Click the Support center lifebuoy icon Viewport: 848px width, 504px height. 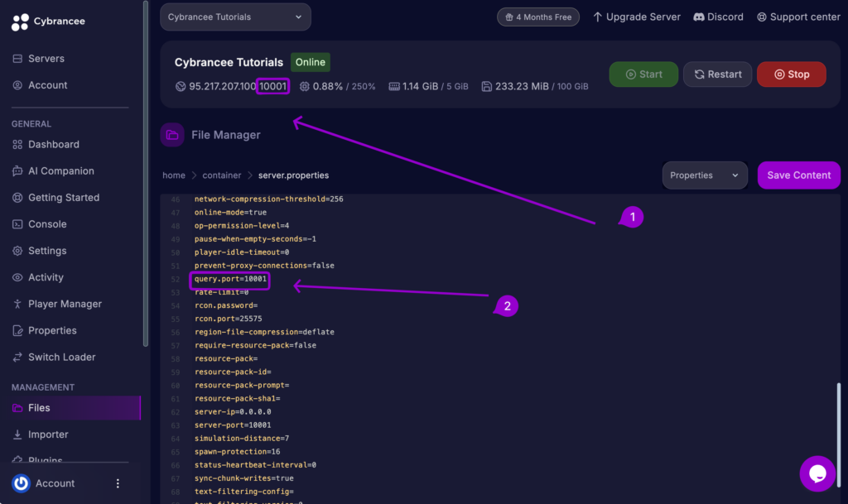click(762, 17)
